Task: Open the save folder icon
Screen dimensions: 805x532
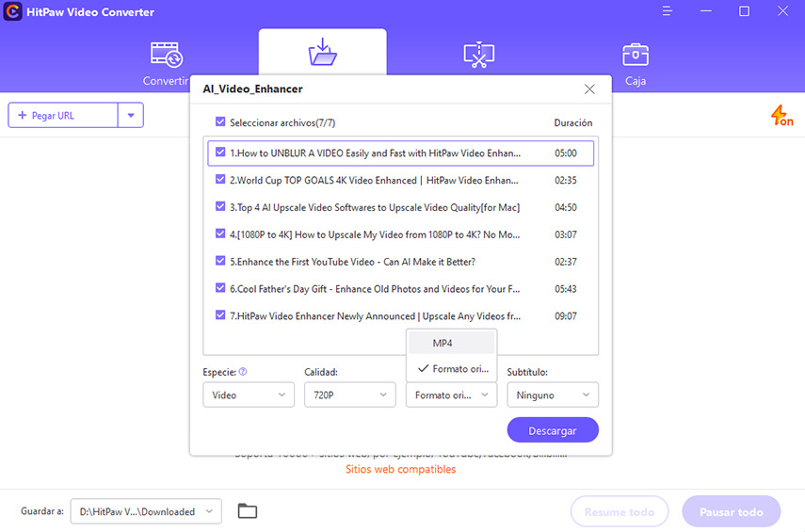Action: [x=248, y=511]
